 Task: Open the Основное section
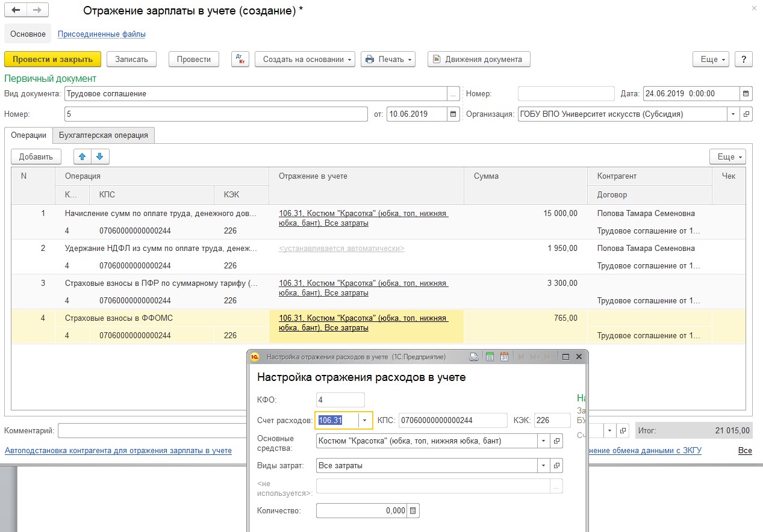[28, 34]
